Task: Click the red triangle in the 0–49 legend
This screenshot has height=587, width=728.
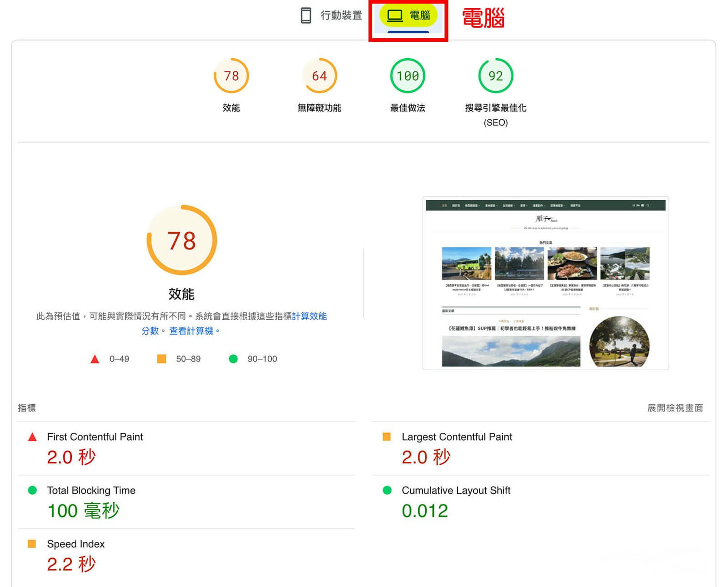Action: click(95, 359)
